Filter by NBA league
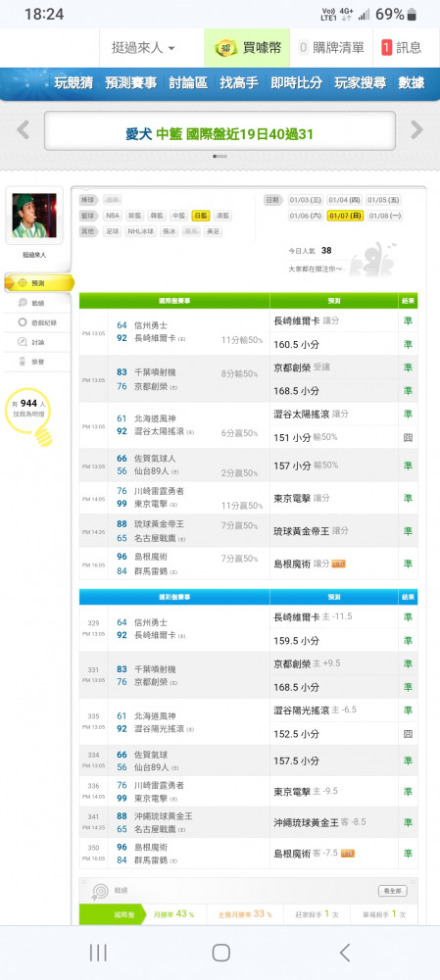This screenshot has width=440, height=980. (113, 216)
